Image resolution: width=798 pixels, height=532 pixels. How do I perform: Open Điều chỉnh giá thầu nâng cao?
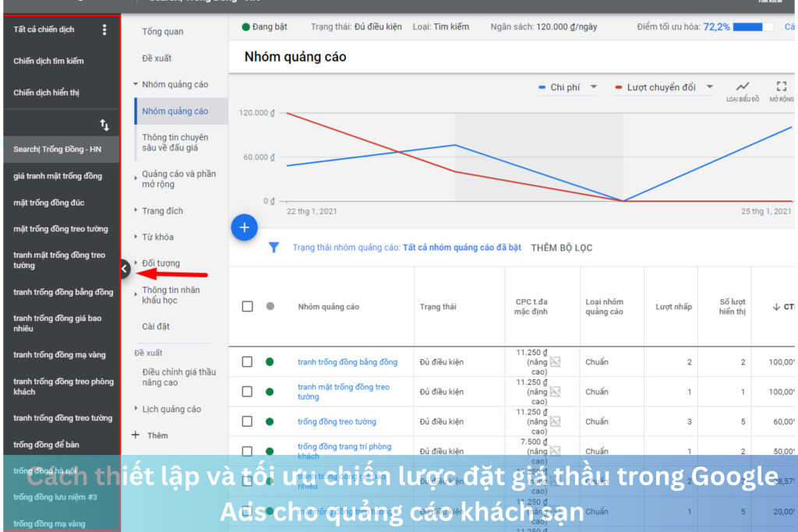point(179,377)
